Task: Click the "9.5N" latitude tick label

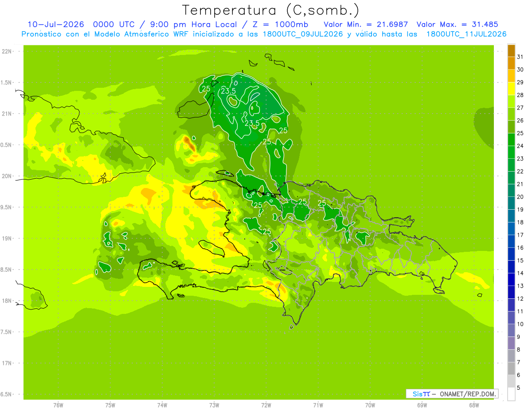Action: click(x=6, y=207)
